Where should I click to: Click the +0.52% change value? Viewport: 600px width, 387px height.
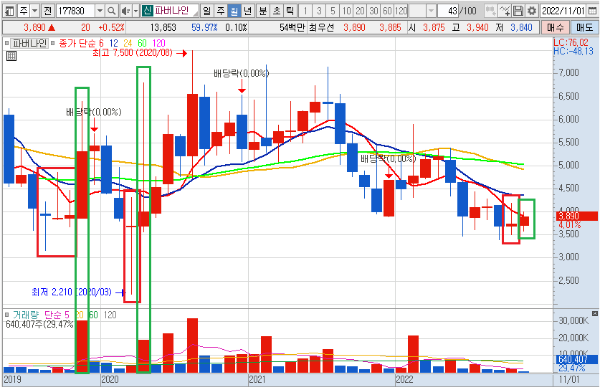[111, 28]
